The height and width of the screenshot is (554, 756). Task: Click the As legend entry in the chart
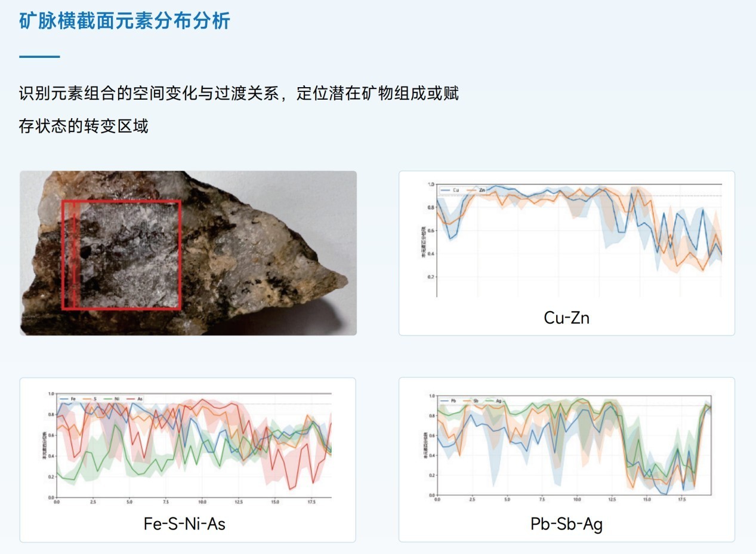point(135,398)
